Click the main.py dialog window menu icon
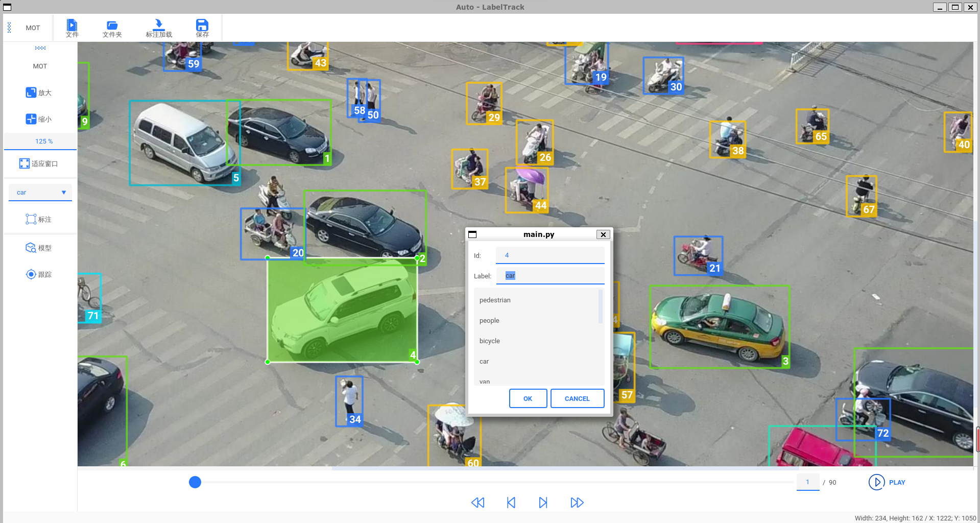 pos(472,234)
